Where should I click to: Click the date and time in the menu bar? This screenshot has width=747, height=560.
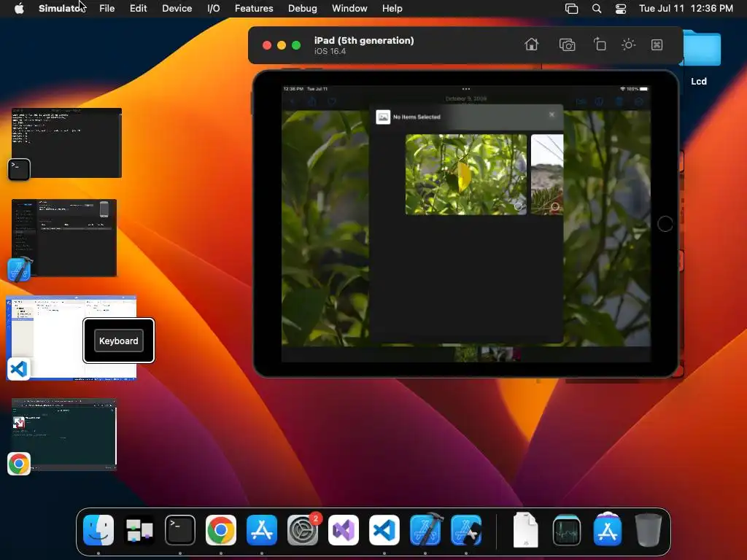[686, 9]
